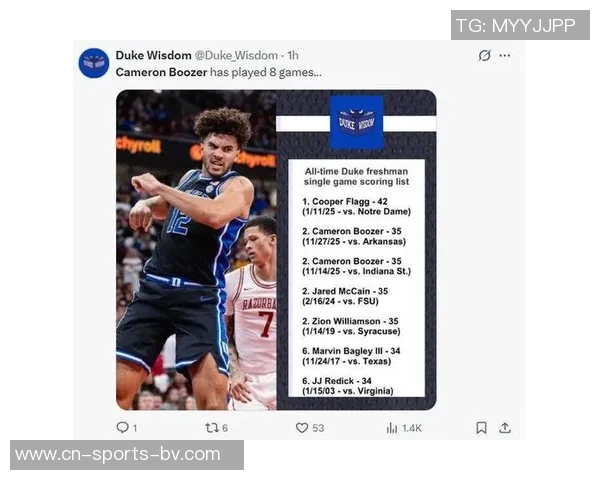This screenshot has height=480, width=600.
Task: Click the Duke Wisdom display name
Action: (x=153, y=56)
